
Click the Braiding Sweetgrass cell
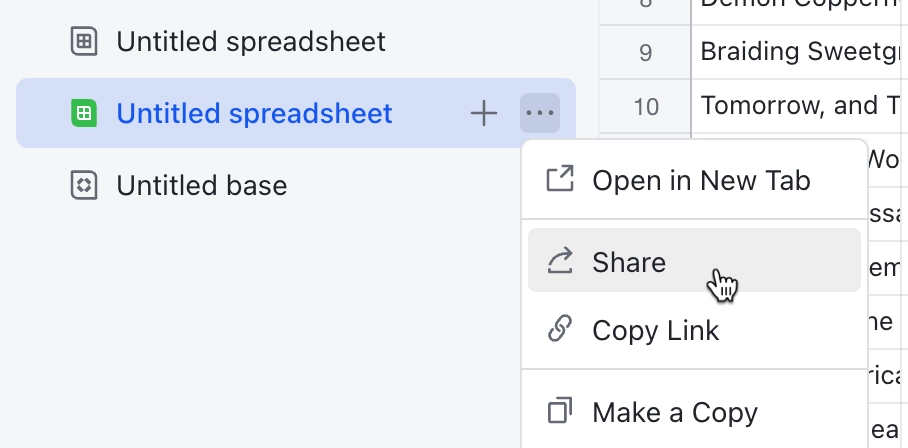[800, 52]
